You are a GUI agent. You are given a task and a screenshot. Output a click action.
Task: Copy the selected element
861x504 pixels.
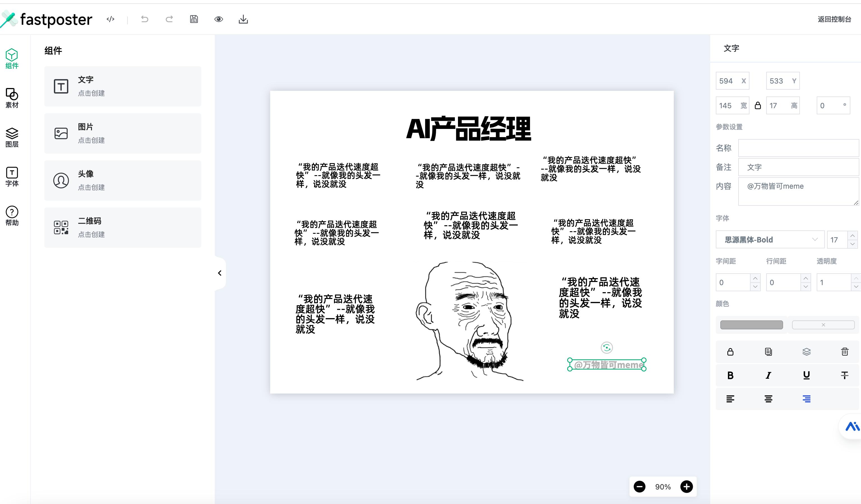click(768, 352)
